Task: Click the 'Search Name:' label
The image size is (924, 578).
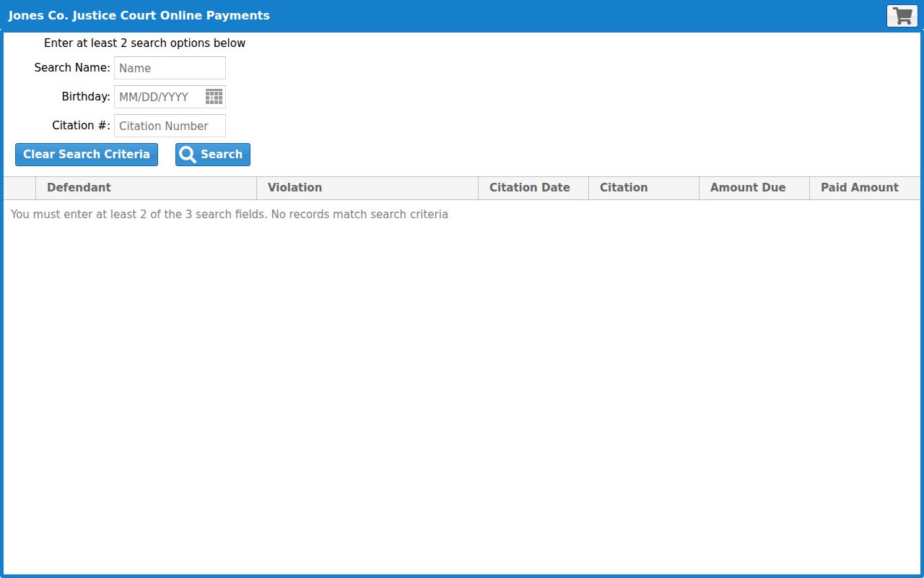Action: tap(72, 68)
